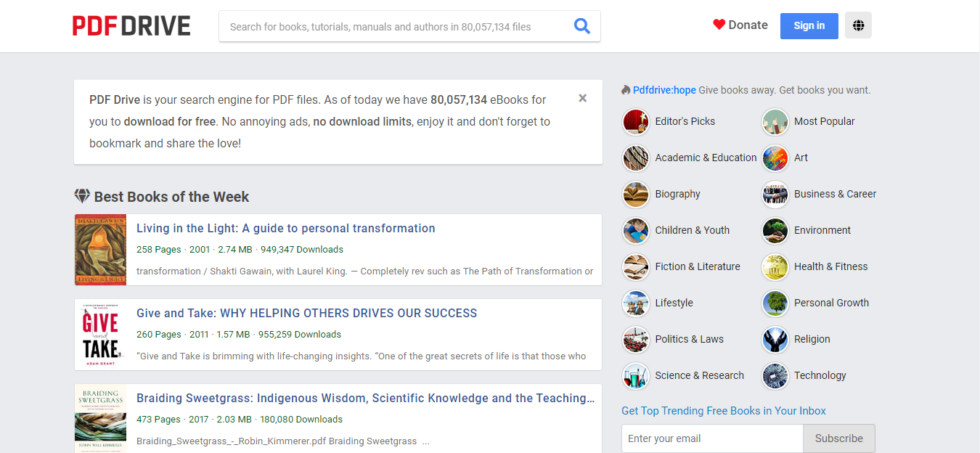Viewport: 980px width, 453px height.
Task: Close the PDF Drive info banner
Action: (582, 98)
